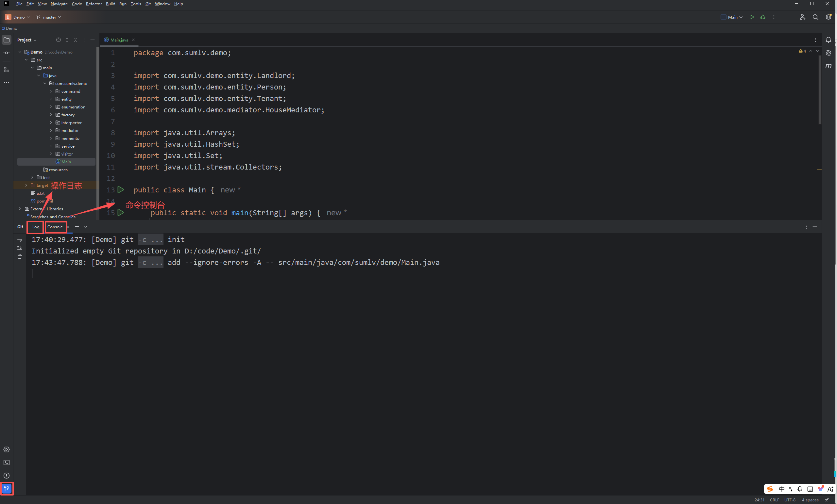Open more run actions menu
Screen dimensions: 837x504
click(x=774, y=17)
